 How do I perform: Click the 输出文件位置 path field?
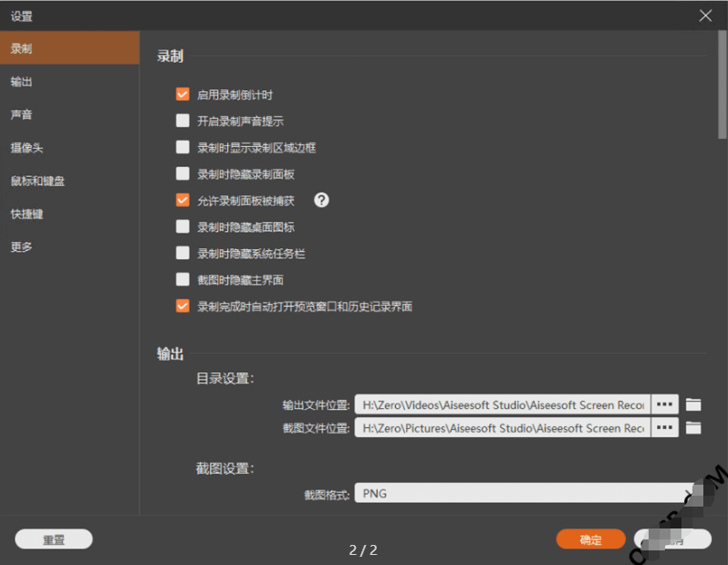point(502,404)
